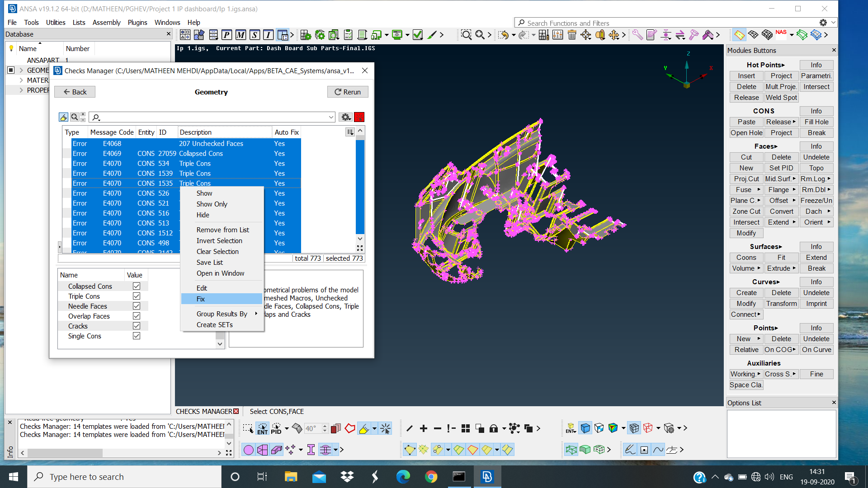Click the Undo icon in the top toolbar
The height and width of the screenshot is (488, 868).
click(504, 34)
